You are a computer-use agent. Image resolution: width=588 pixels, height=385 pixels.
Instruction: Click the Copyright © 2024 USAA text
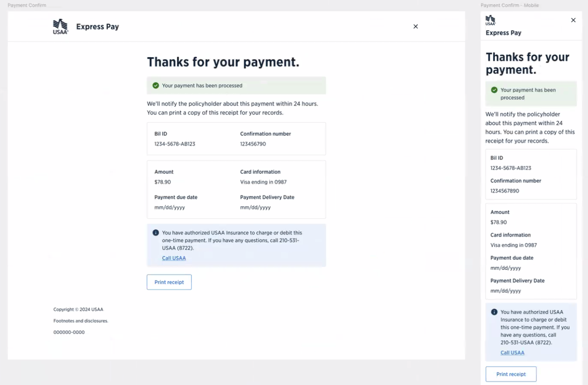(78, 309)
